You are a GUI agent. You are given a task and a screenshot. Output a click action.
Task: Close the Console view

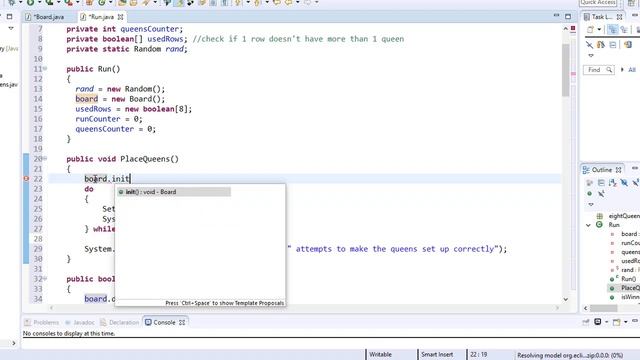tap(182, 322)
